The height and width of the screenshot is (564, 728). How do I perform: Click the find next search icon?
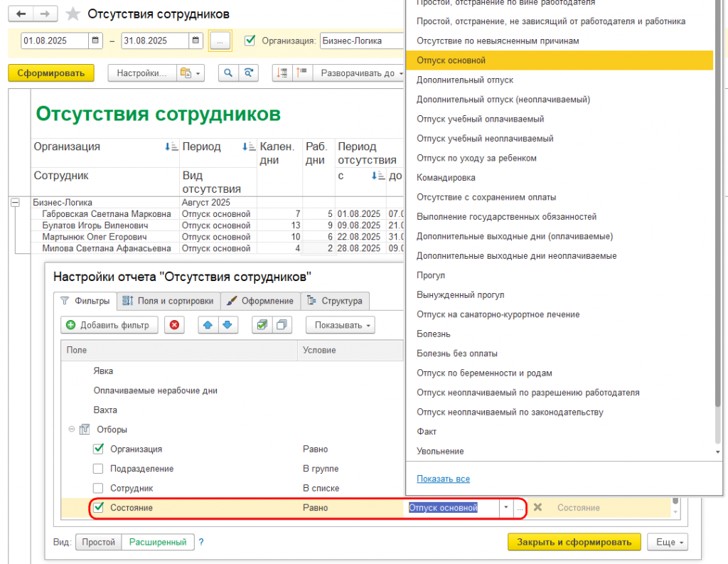click(x=248, y=73)
